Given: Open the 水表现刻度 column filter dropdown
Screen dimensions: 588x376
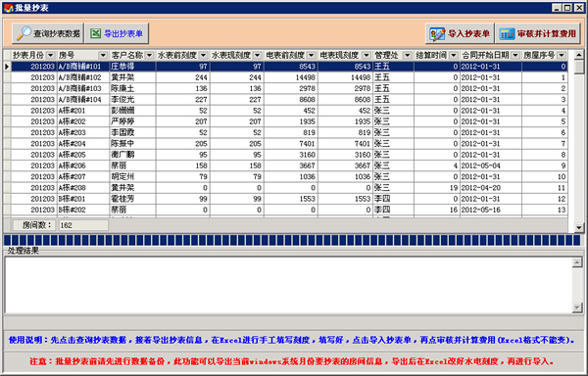Looking at the screenshot, I should [257, 56].
